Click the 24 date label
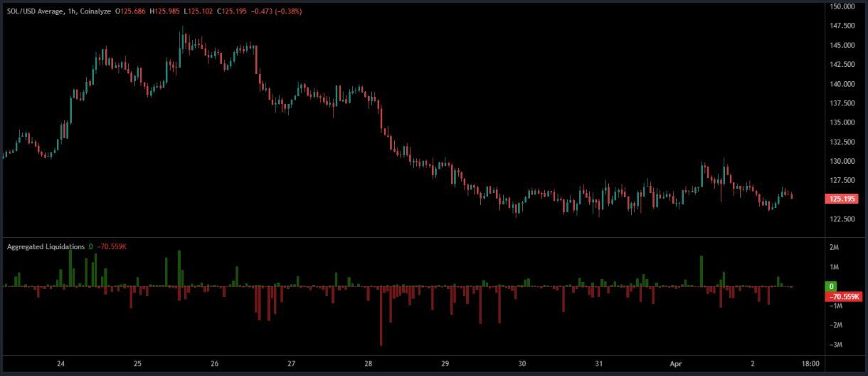Screen dimensions: 868x376 [60, 364]
